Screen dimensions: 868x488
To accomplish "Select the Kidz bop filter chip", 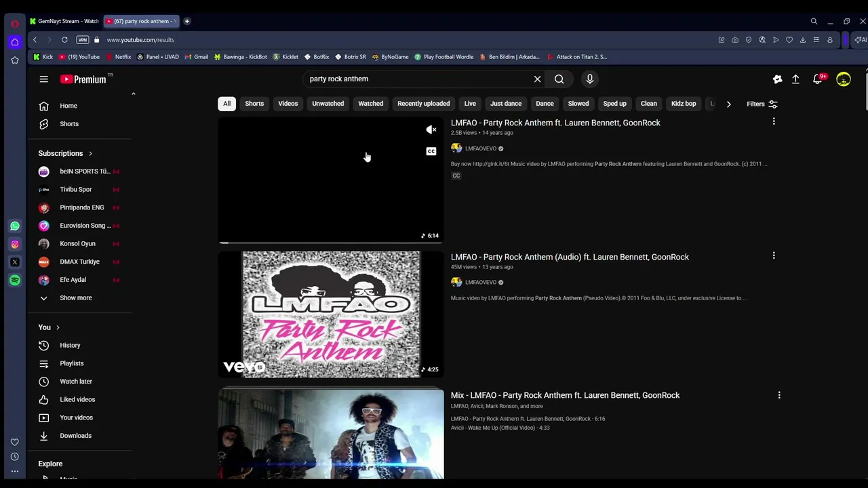I will pos(684,104).
